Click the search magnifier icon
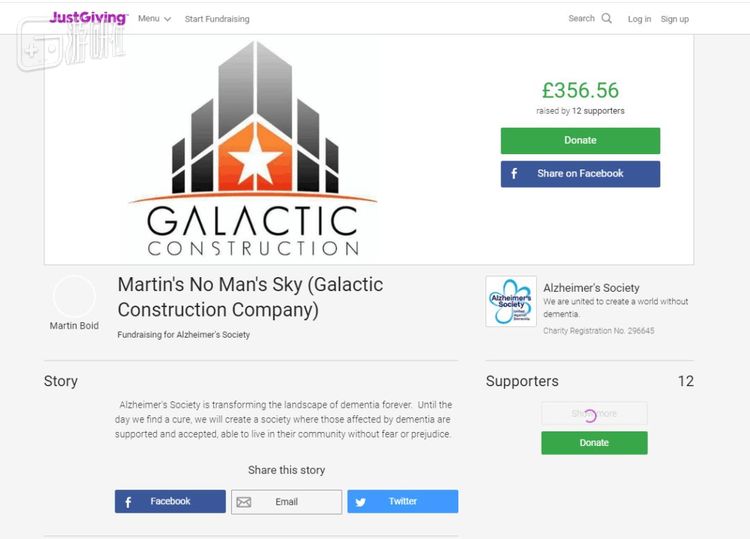The width and height of the screenshot is (750, 539). 606,18
